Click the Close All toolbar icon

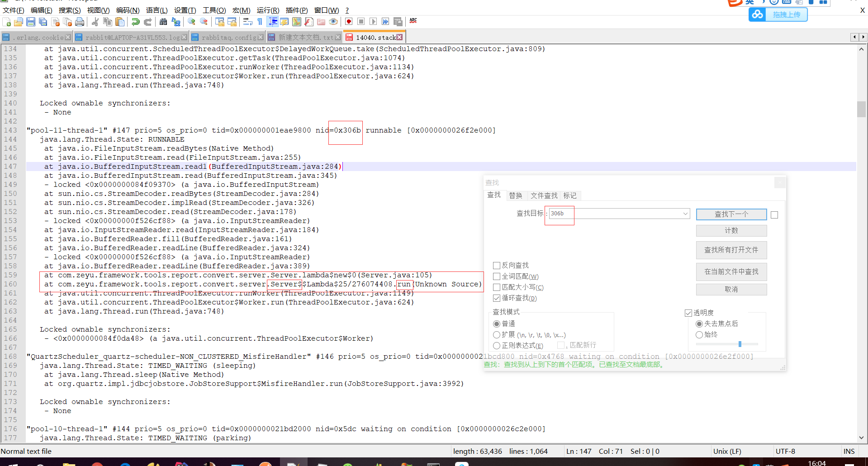(68, 22)
